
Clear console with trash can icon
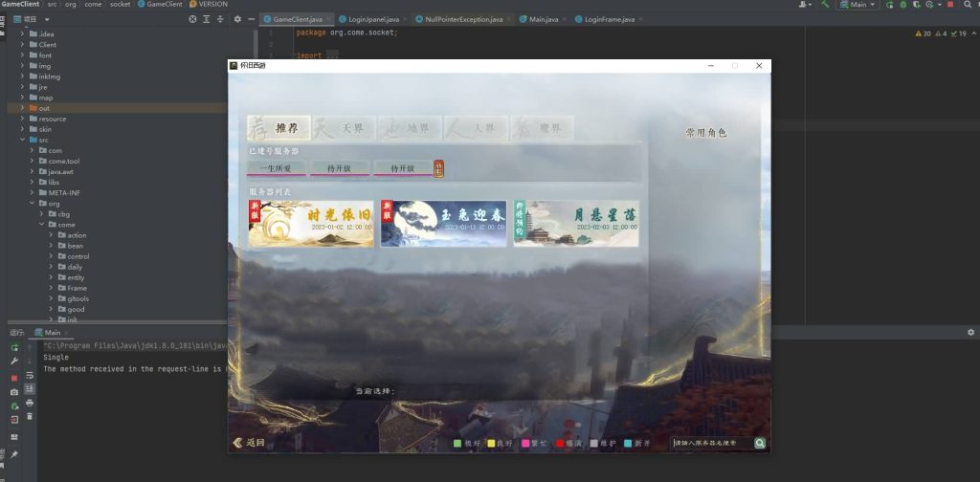(x=30, y=416)
